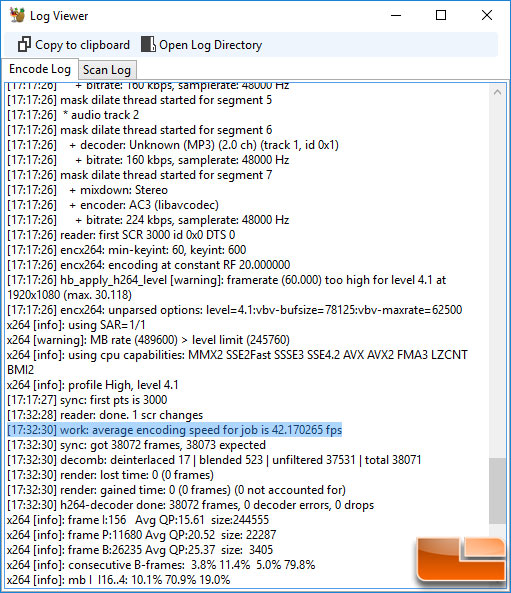Switch to the Scan Log tab
This screenshot has height=593, width=511.
tap(107, 70)
